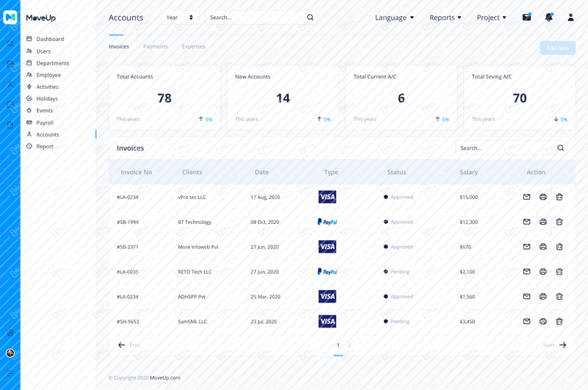Click invoice number #SB-1994
This screenshot has height=390, width=588.
click(127, 222)
